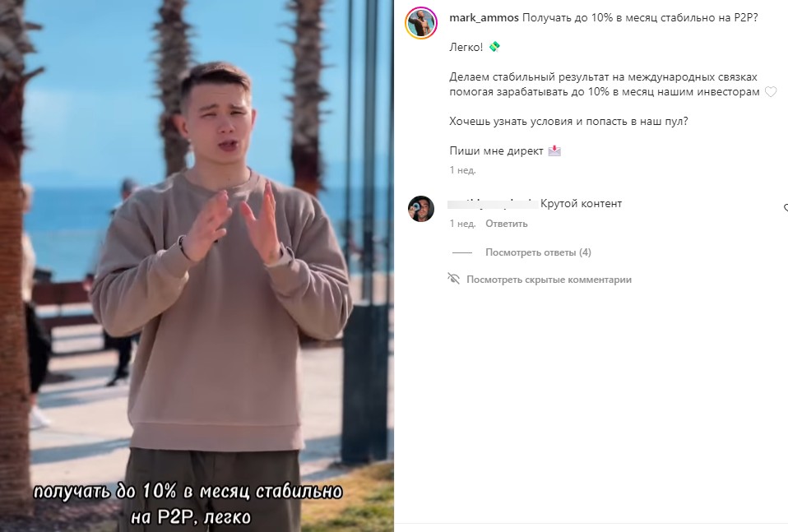Click the crossed-out eye icon
The image size is (788, 532).
454,278
